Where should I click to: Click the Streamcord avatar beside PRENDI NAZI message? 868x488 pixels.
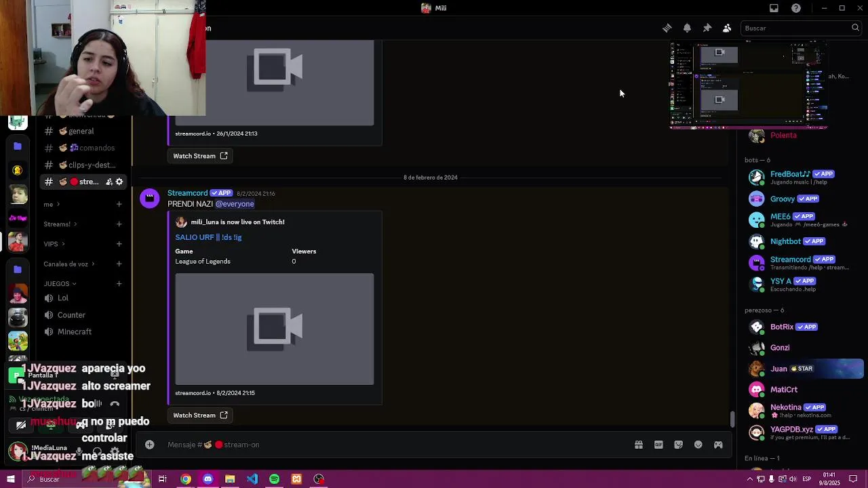(x=150, y=198)
